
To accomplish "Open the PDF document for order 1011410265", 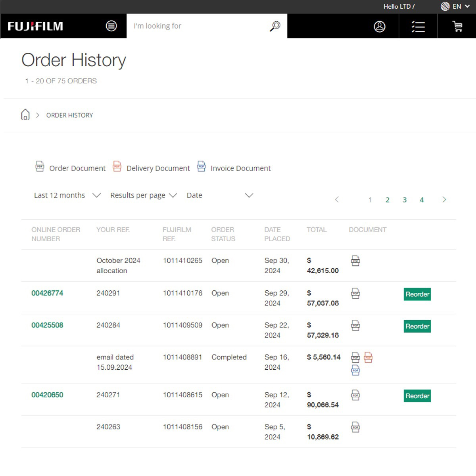I will pos(355,261).
